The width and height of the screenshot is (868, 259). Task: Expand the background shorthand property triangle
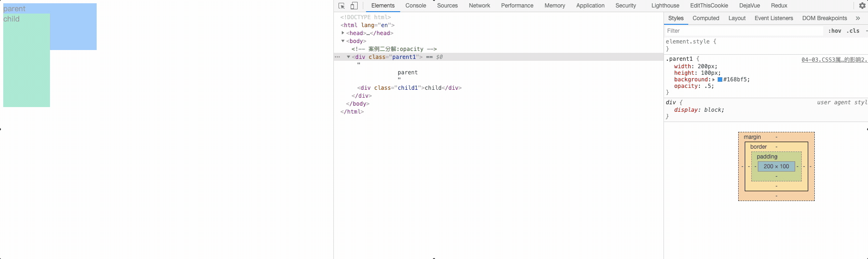click(x=713, y=80)
